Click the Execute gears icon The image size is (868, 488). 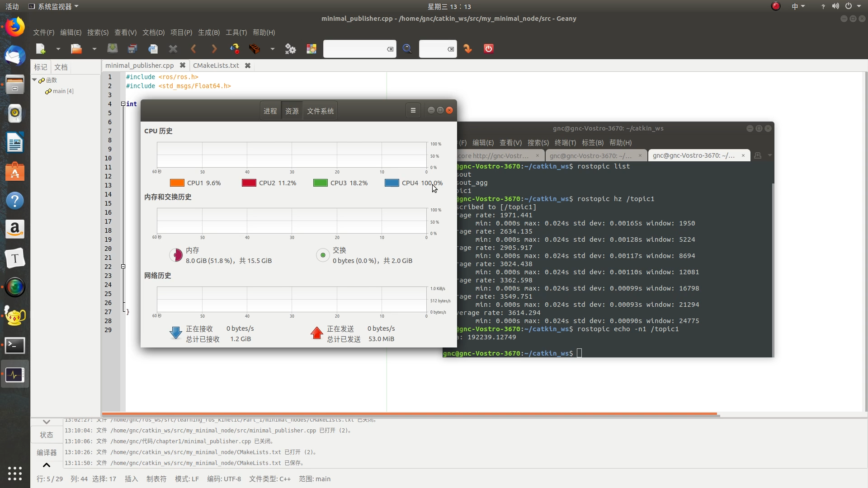290,49
